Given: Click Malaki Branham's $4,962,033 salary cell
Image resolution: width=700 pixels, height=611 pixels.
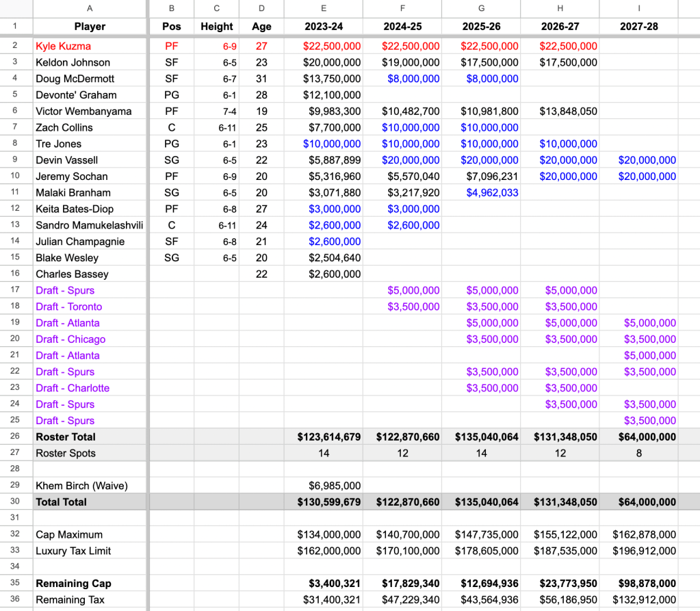Looking at the screenshot, I should click(x=481, y=192).
